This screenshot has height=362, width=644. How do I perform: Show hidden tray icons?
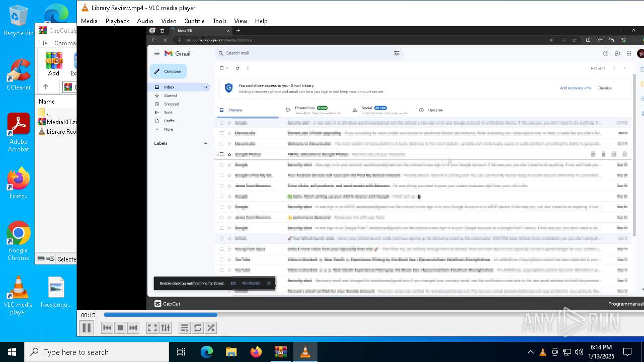click(x=530, y=352)
